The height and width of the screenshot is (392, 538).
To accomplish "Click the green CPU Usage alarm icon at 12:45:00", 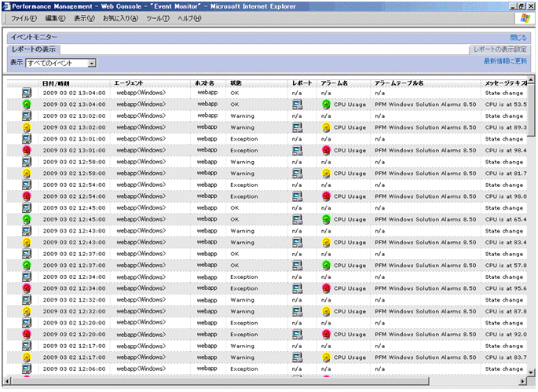I will tap(326, 219).
